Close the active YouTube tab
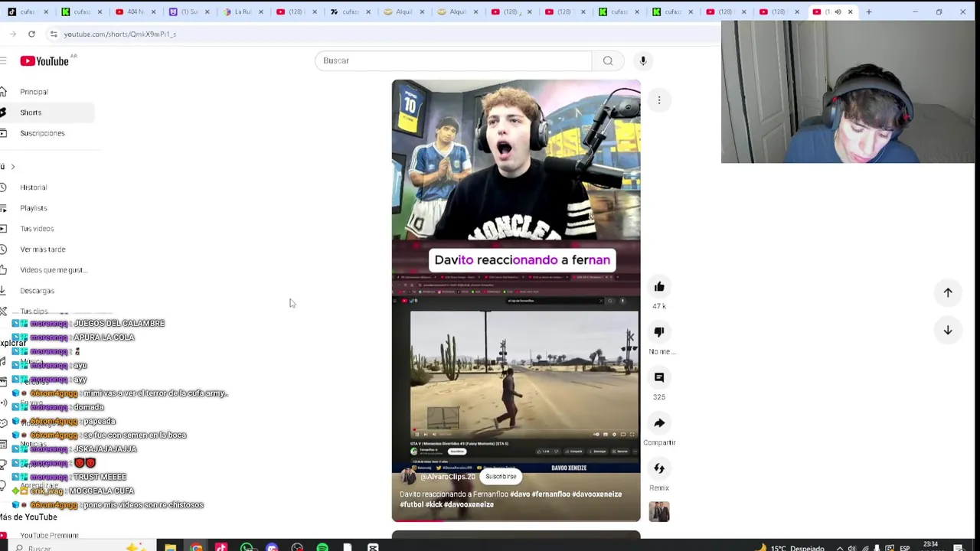This screenshot has width=980, height=551. click(x=850, y=11)
